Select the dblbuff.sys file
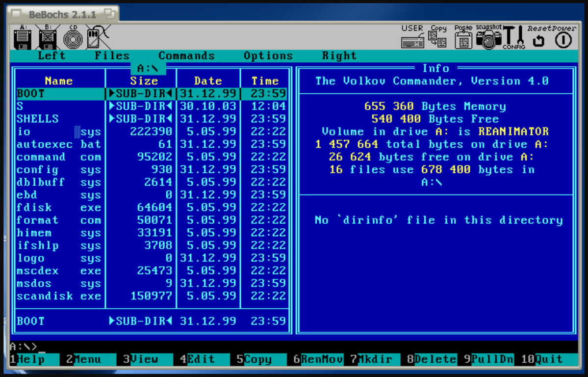The height and width of the screenshot is (377, 588). pos(152,182)
